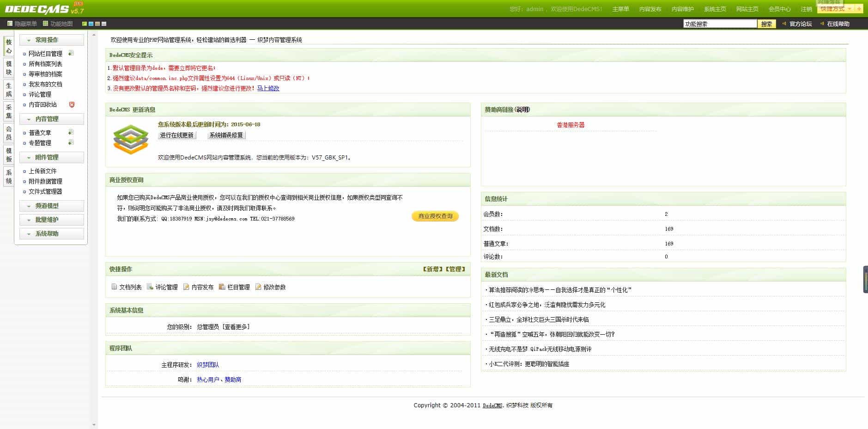This screenshot has height=429, width=868.
Task: Toggle the 隐藏菜单 hide-menu control
Action: (22, 24)
